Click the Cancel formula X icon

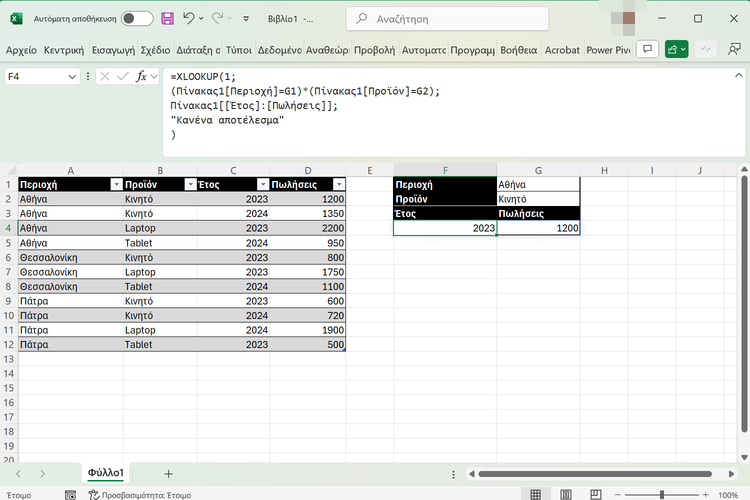click(x=105, y=77)
